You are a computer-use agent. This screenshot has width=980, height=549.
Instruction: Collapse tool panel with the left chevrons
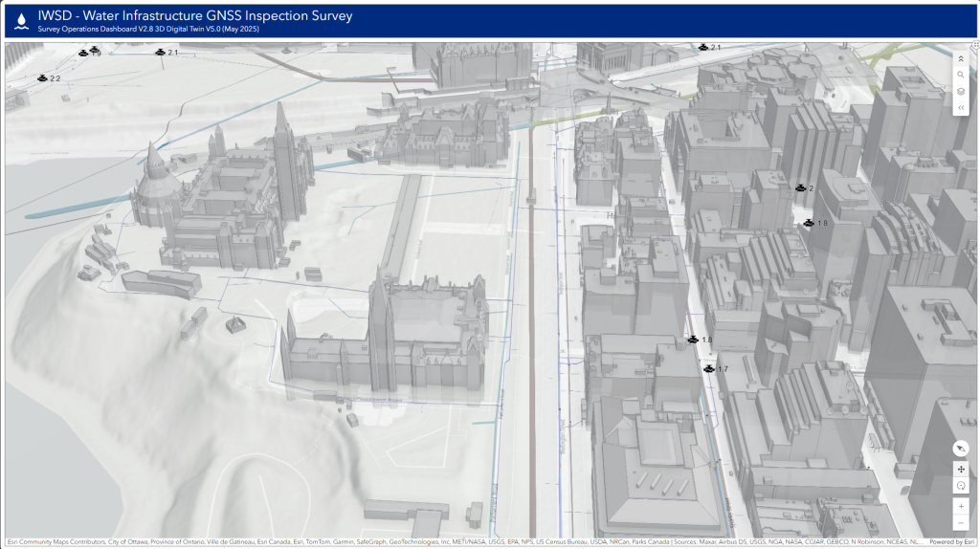[960, 108]
